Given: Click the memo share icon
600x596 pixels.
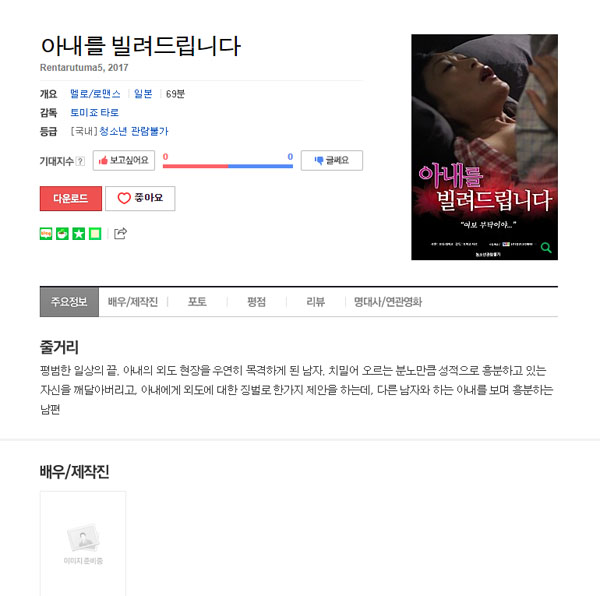Looking at the screenshot, I should tap(95, 233).
